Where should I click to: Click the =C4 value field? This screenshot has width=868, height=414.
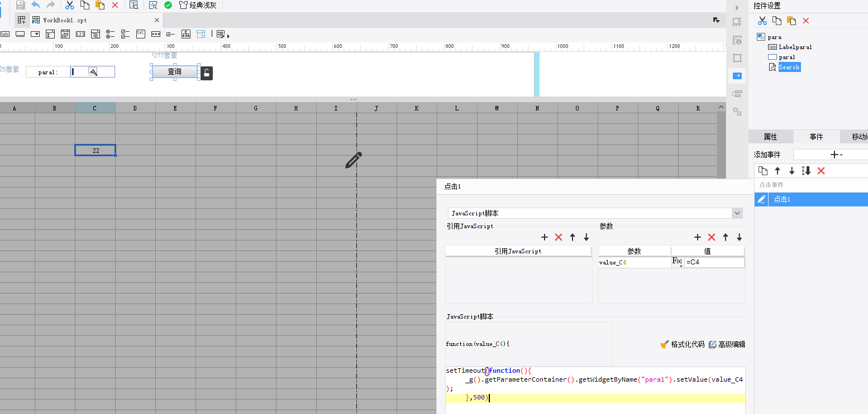[x=714, y=262]
